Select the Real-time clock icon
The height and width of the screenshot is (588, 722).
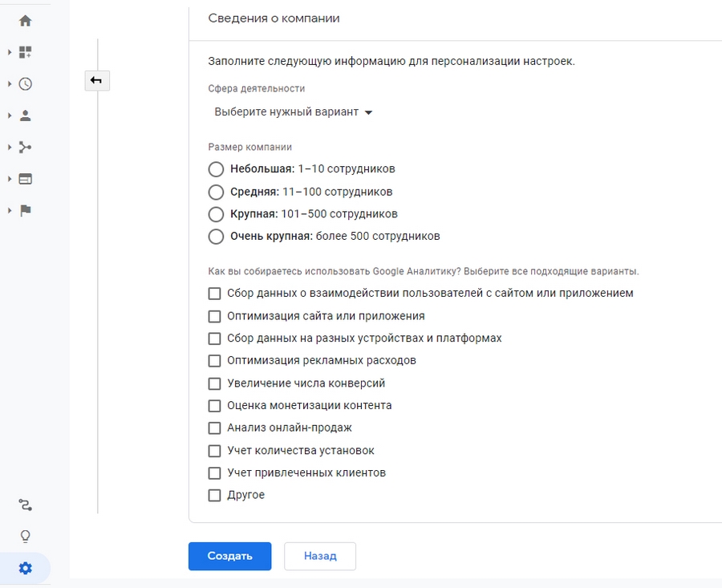coord(25,83)
